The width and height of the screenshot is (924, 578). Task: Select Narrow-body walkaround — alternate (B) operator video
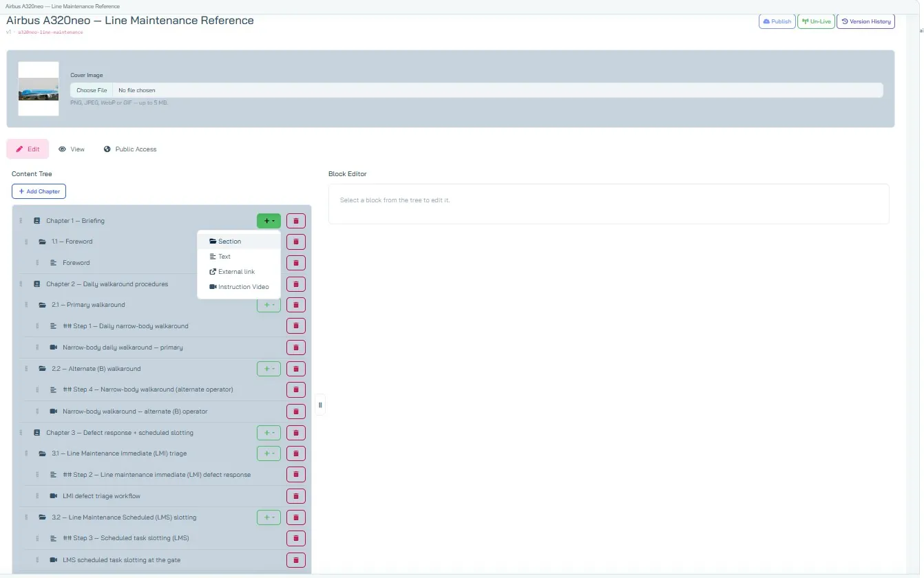coord(135,411)
